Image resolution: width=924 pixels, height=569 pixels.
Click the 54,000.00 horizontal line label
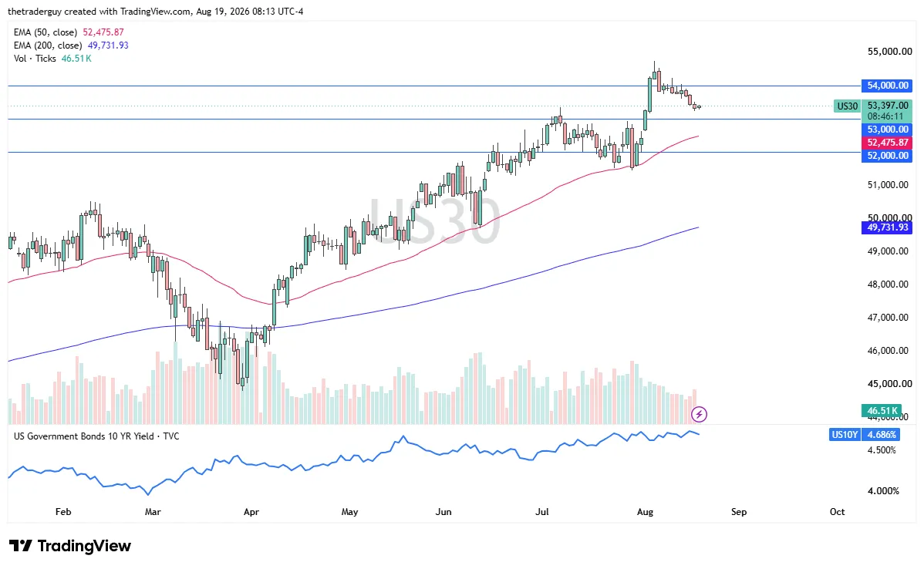point(886,86)
